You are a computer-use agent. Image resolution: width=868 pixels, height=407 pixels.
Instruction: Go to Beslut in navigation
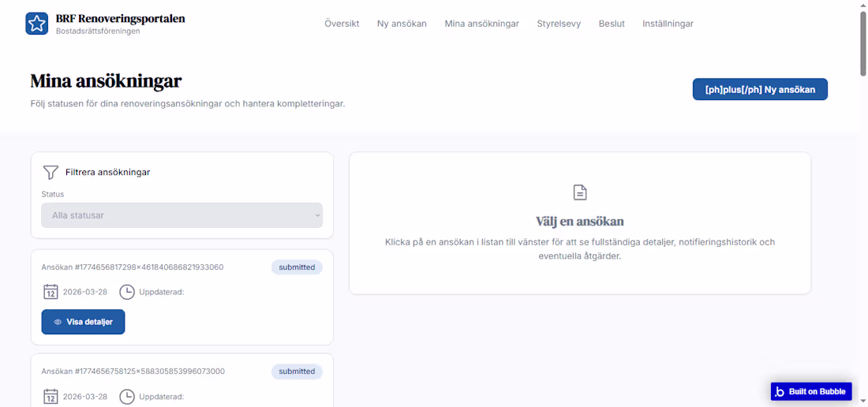[612, 24]
